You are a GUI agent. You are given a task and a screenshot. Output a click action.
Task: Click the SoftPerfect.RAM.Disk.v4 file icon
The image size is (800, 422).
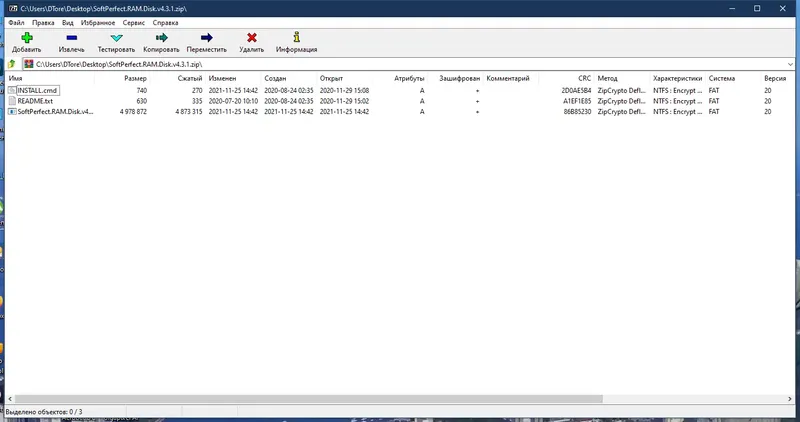12,112
